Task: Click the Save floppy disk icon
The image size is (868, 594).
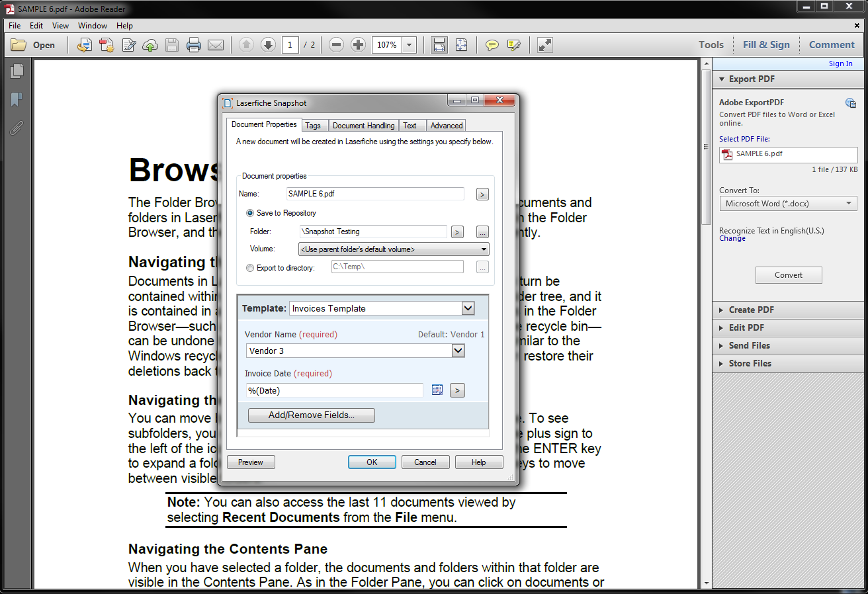Action: pos(172,45)
